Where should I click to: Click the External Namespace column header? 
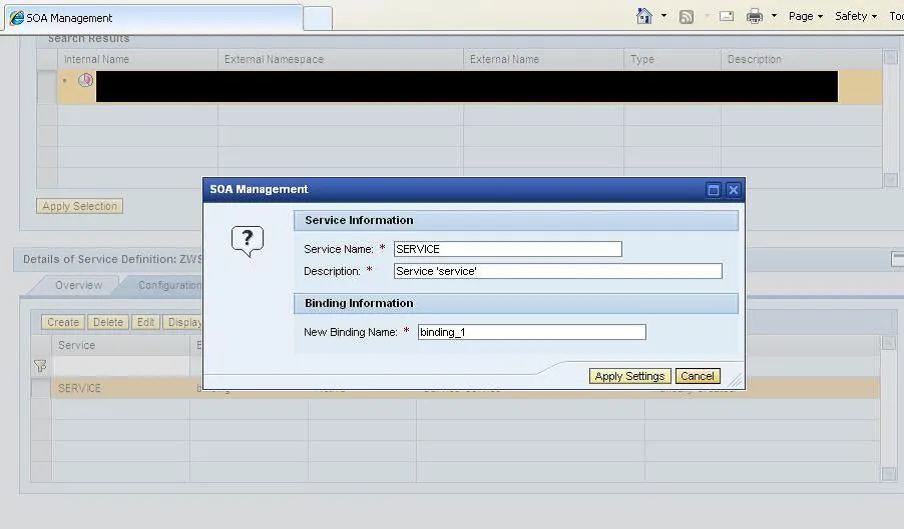click(340, 59)
